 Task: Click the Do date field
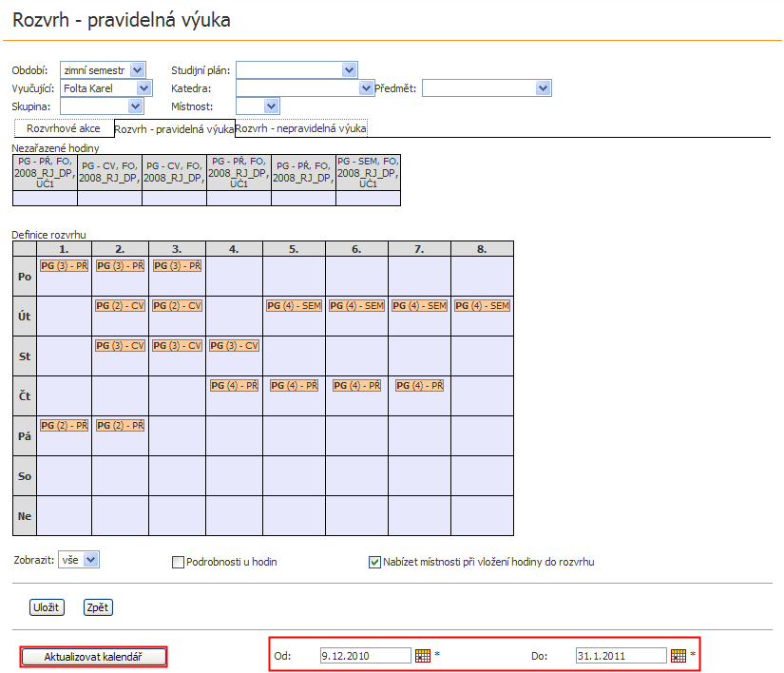click(621, 656)
